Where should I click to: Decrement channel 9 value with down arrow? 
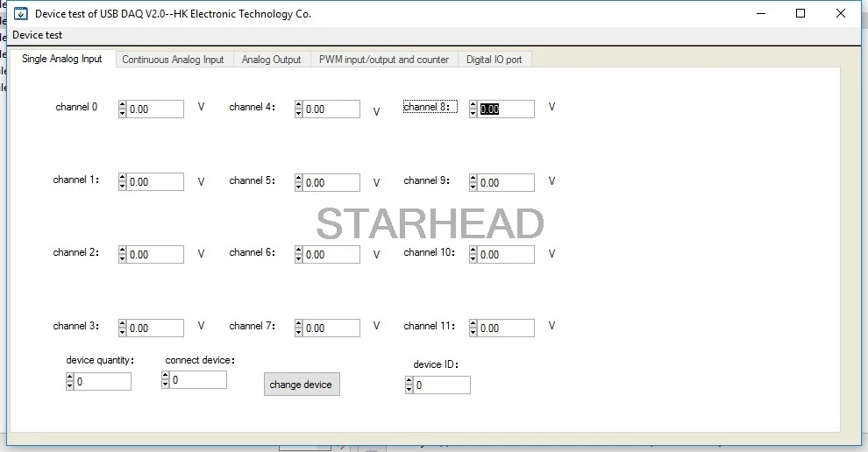[x=473, y=187]
